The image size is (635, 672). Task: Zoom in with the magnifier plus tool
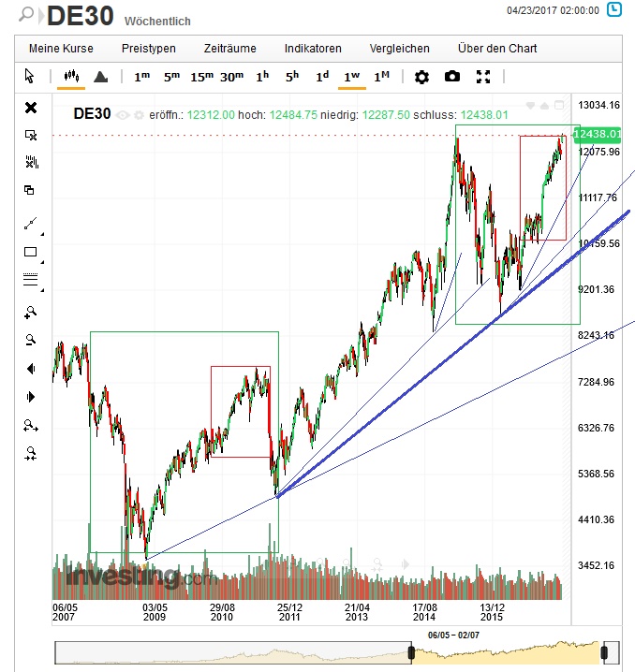click(x=30, y=313)
